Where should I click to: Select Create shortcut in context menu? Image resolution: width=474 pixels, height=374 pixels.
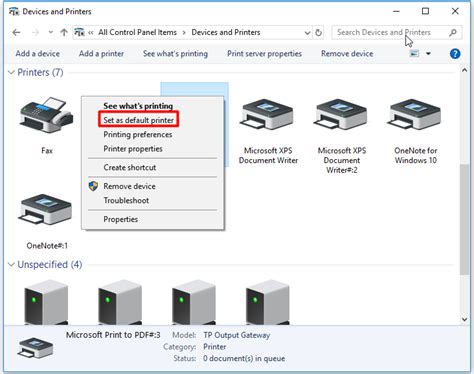130,167
